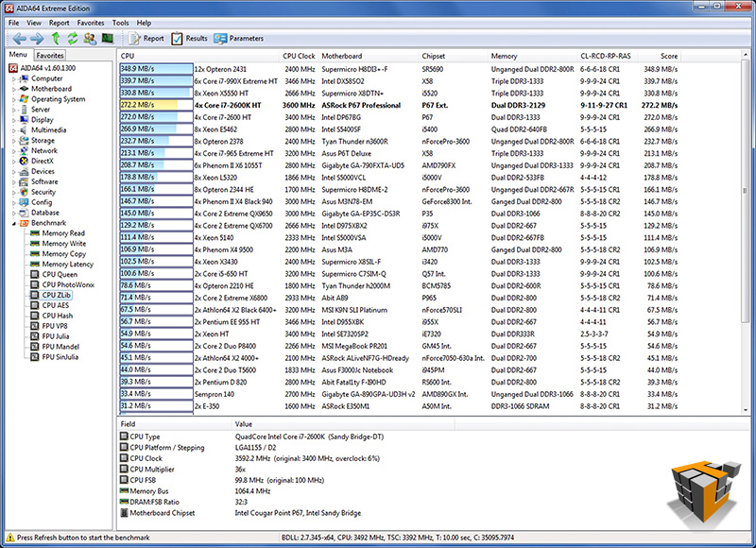
Task: Click the results list scrollbar down arrow
Action: coord(746,410)
